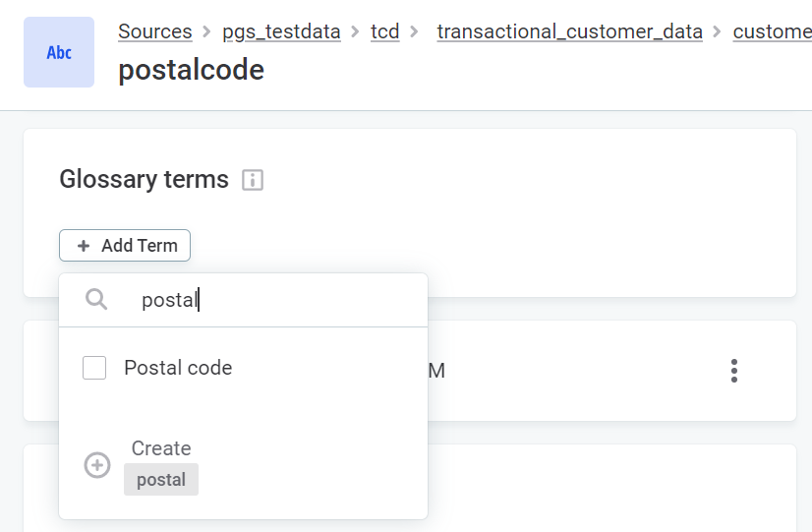Open pgs_testdata breadcrumb link
The width and height of the screenshot is (812, 532).
point(282,31)
